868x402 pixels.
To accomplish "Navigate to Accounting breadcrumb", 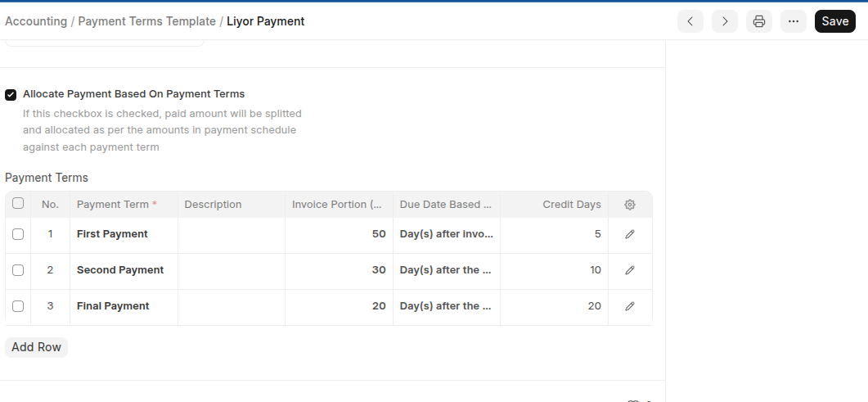I will pyautogui.click(x=36, y=21).
